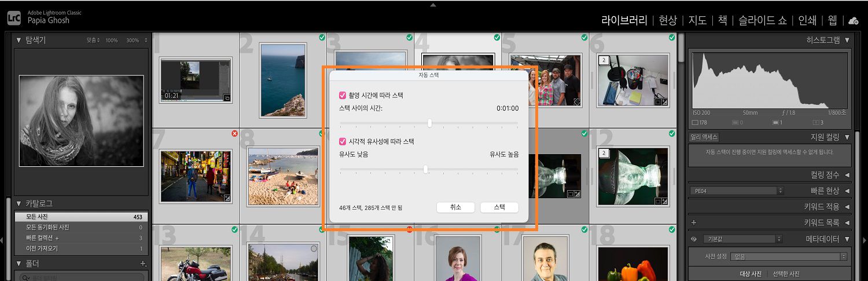Viewport: 868px width, 281px height.
Task: Click the plus icon beside 키워드 목록
Action: pyautogui.click(x=694, y=222)
